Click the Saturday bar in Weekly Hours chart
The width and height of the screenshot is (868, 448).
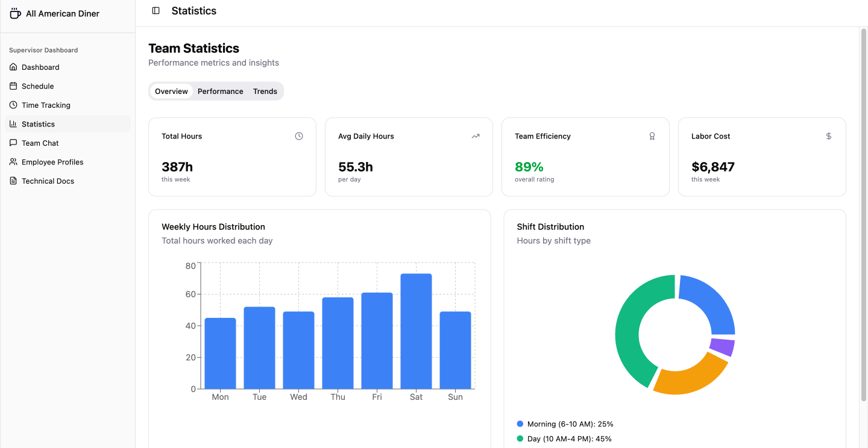tap(416, 331)
